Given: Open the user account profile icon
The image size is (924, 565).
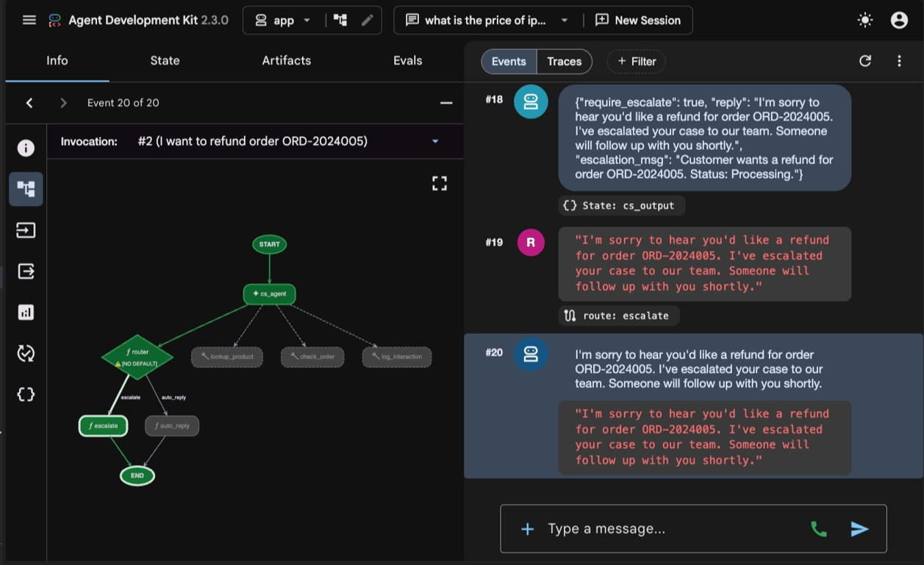Looking at the screenshot, I should [x=899, y=20].
